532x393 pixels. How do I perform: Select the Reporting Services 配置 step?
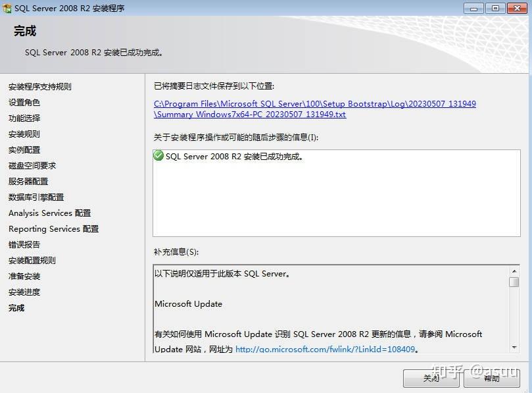pos(53,228)
